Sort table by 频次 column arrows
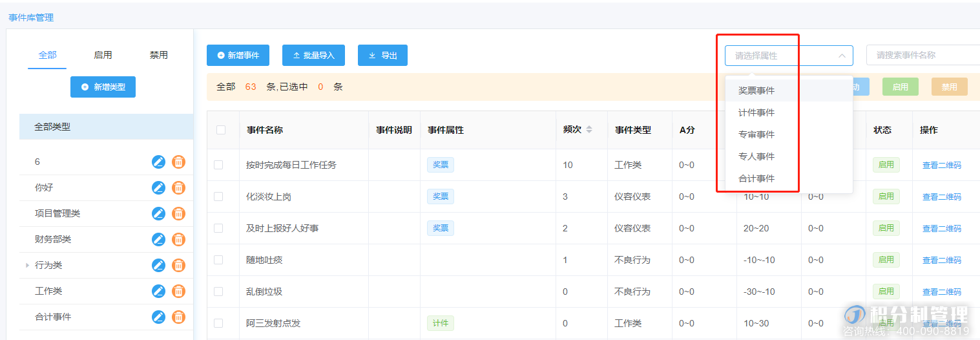The height and width of the screenshot is (340, 980). (589, 130)
